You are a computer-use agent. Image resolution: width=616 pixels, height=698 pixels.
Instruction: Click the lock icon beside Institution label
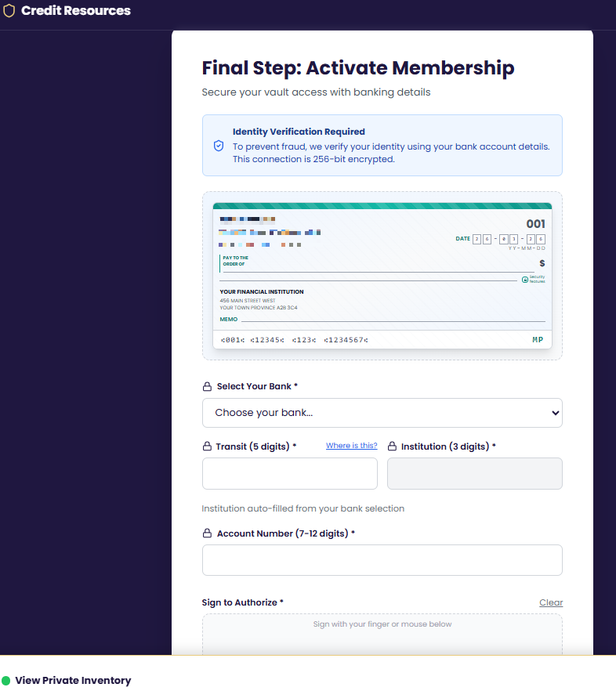tap(392, 446)
